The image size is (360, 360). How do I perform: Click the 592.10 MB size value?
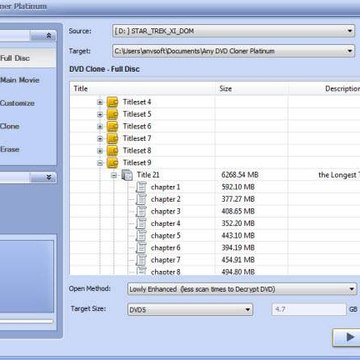(238, 187)
